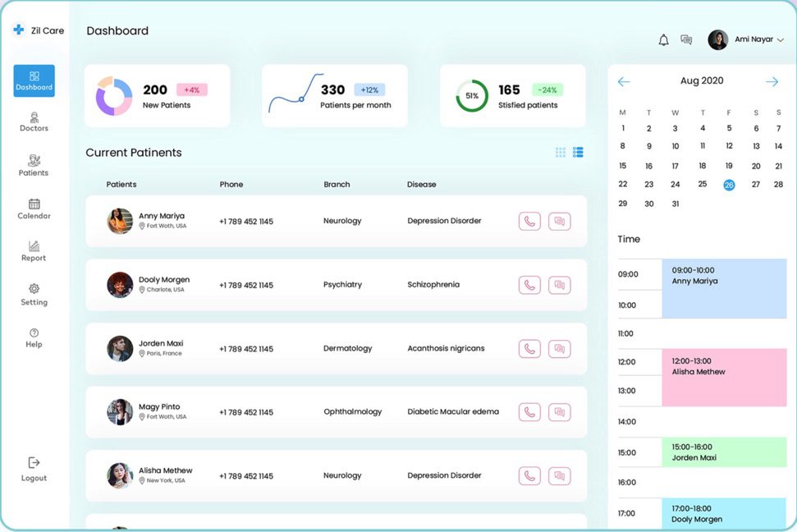Switch patient list to detailed list view
Screen dimensions: 797x532
pos(578,152)
